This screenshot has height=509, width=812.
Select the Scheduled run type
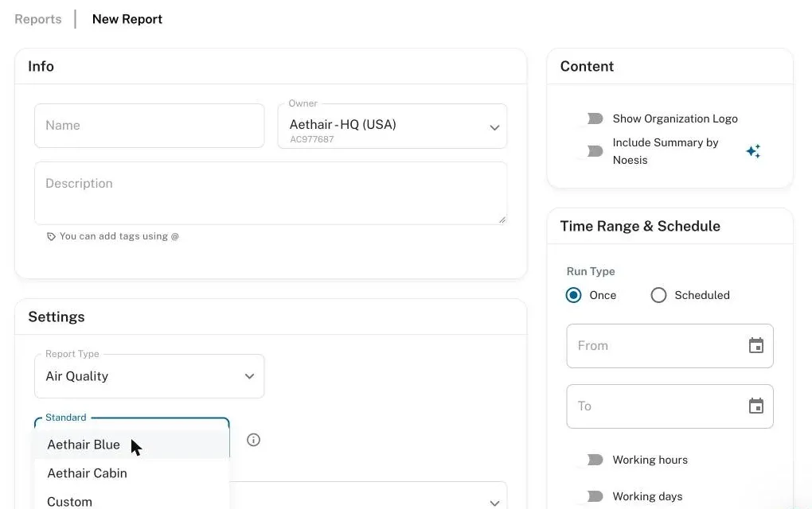[x=658, y=295]
